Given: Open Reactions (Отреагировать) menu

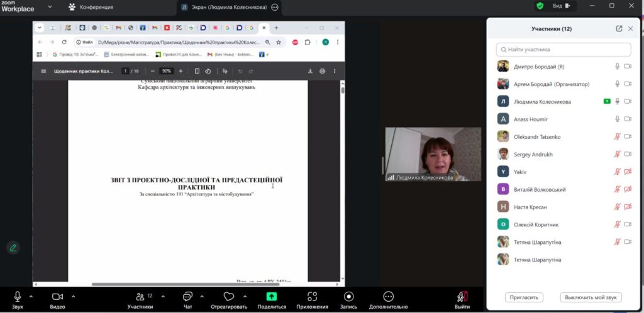Looking at the screenshot, I should 228,297.
